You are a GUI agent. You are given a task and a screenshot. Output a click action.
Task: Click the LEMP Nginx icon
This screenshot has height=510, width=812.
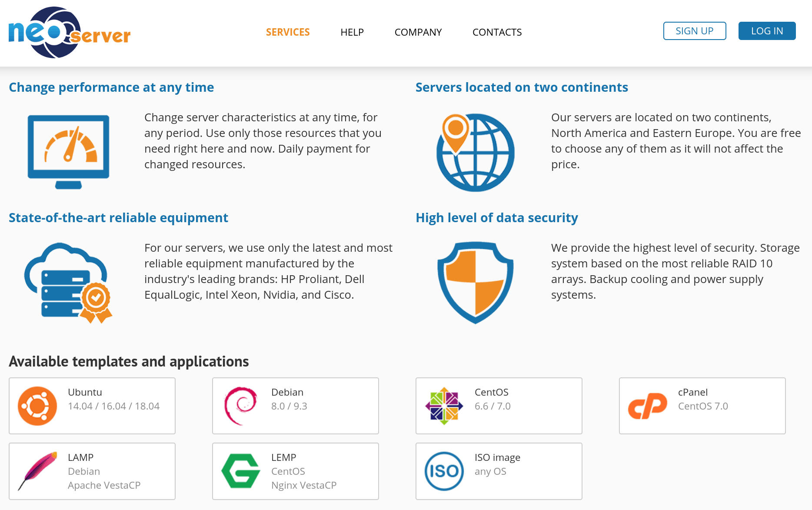[x=241, y=471]
